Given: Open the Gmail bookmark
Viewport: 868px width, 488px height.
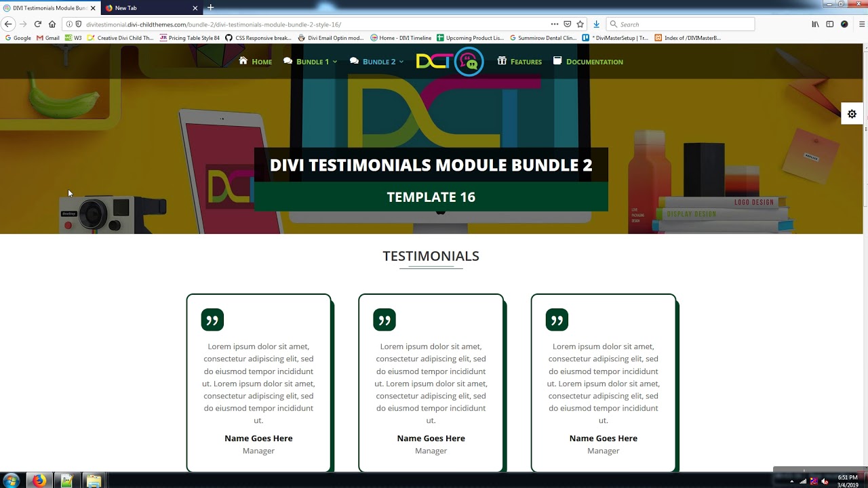Looking at the screenshot, I should tap(48, 38).
